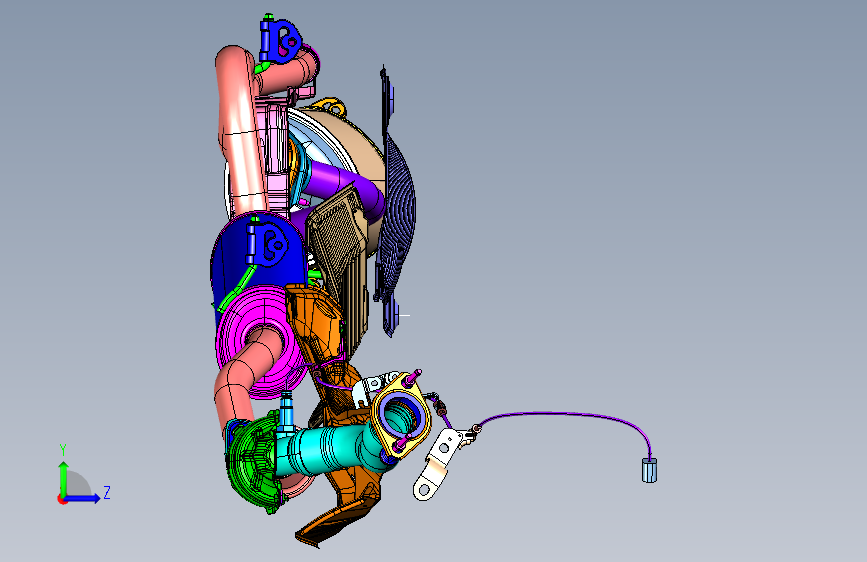Viewport: 867px width, 562px height.
Task: Pick the white mounting bracket with hole
Action: 437,467
